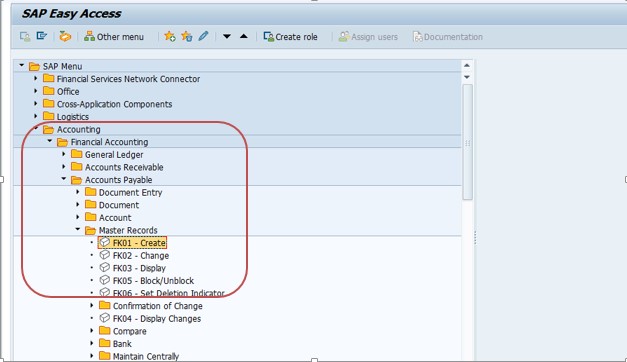The width and height of the screenshot is (627, 362).
Task: Select the Financial Accounting tree node
Action: [x=109, y=142]
